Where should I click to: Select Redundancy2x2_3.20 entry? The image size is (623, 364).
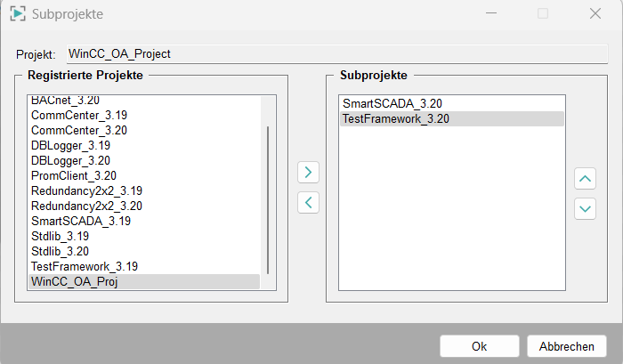click(144, 206)
